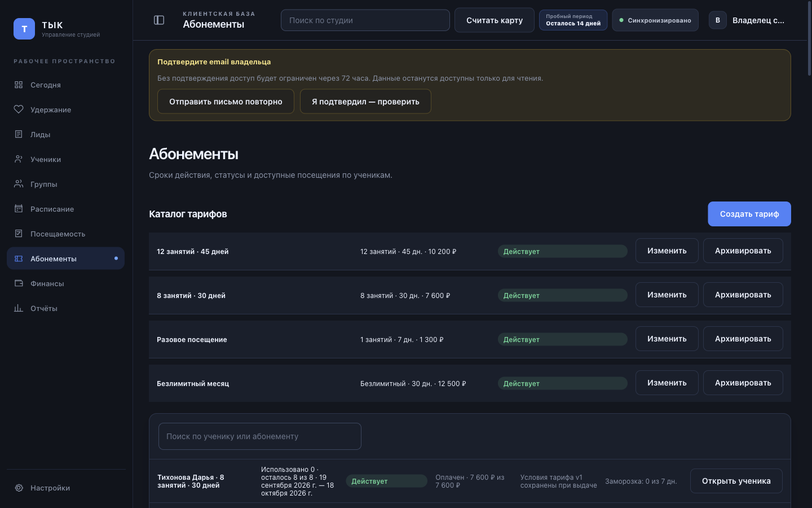Click the page vertical scrollbar
This screenshot has width=812, height=508.
809,40
